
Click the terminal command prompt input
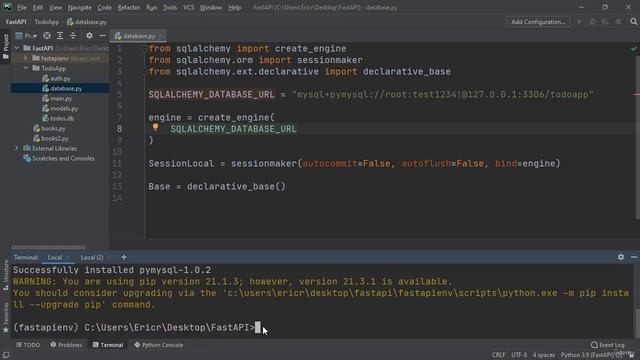(x=258, y=328)
